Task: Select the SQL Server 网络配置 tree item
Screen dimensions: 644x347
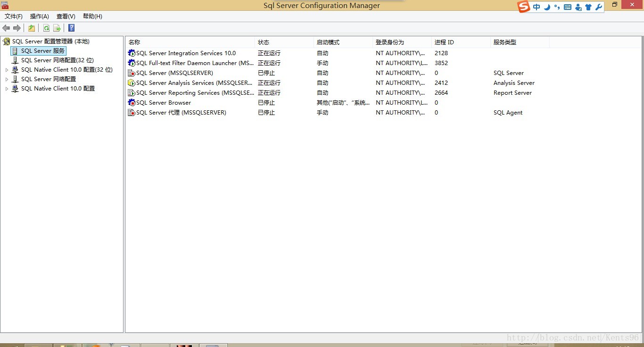Action: pos(49,79)
